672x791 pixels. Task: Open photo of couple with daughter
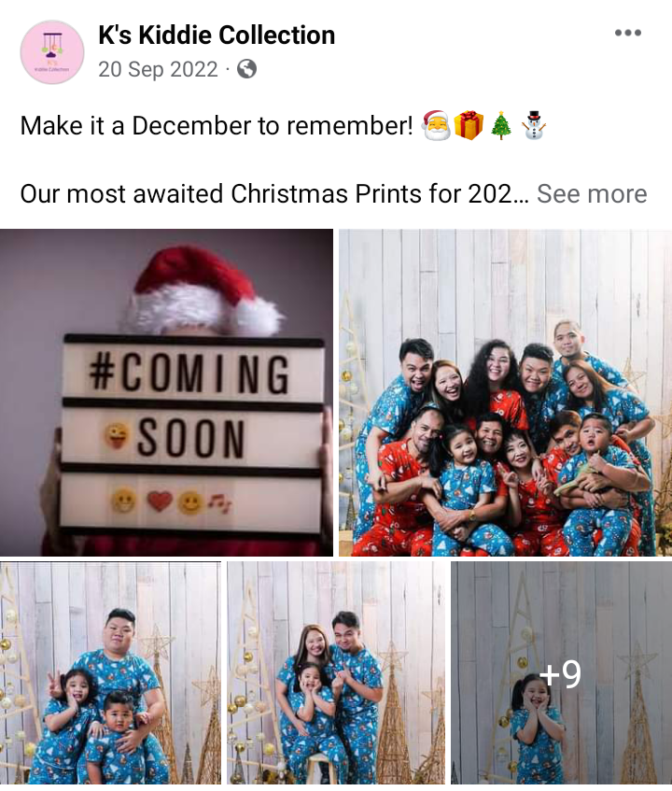[x=336, y=673]
